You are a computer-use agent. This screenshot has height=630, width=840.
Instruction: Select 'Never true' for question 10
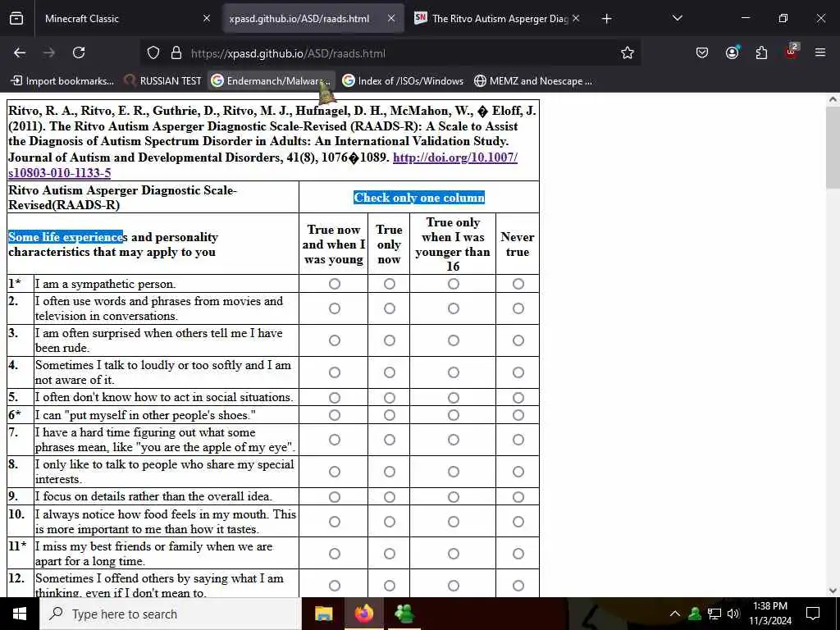[518, 521]
